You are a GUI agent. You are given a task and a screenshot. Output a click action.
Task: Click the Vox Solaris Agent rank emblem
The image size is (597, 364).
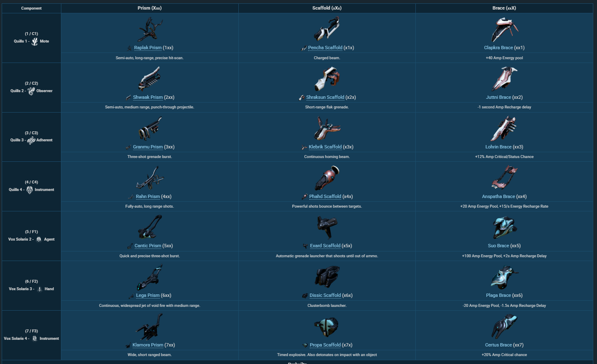point(39,239)
